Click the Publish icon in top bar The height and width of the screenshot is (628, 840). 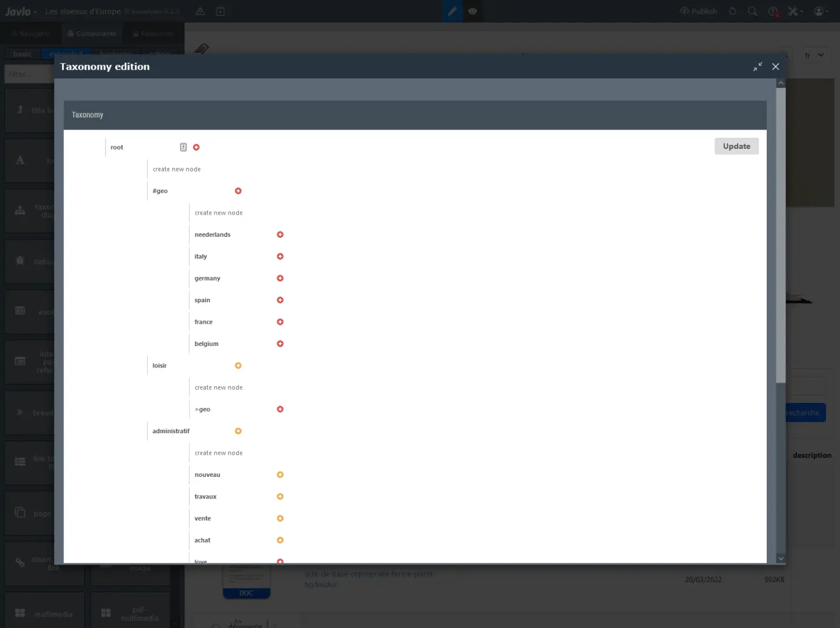click(698, 10)
